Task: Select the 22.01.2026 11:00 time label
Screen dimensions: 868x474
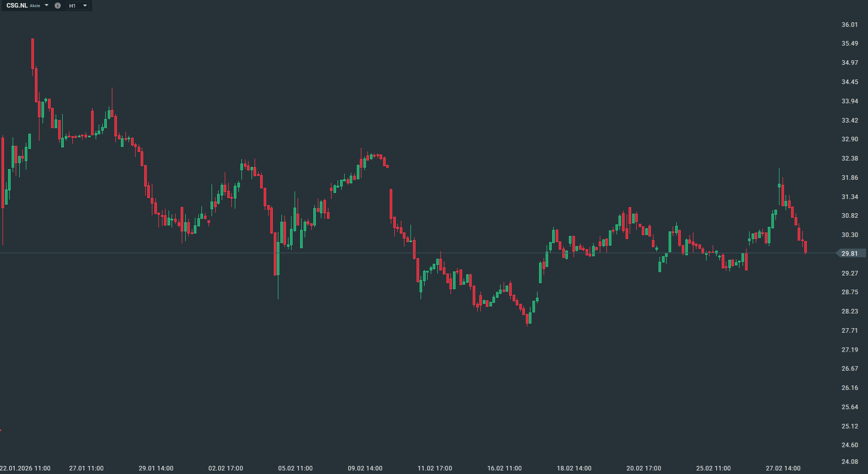Action: pos(25,468)
